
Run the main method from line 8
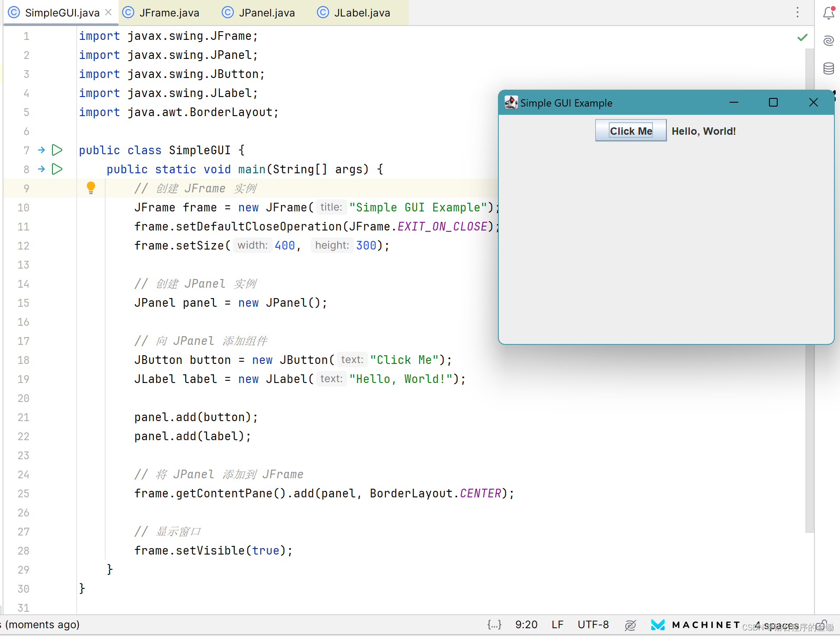tap(57, 169)
